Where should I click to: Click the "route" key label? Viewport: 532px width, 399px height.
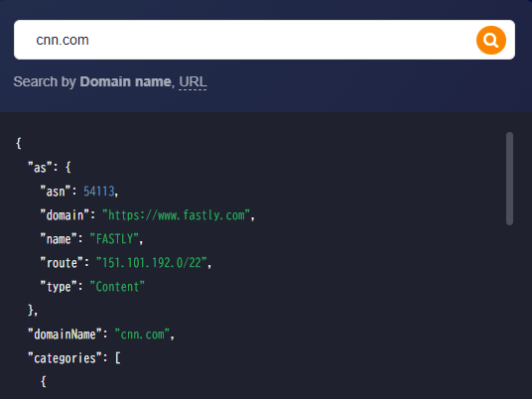tap(62, 263)
